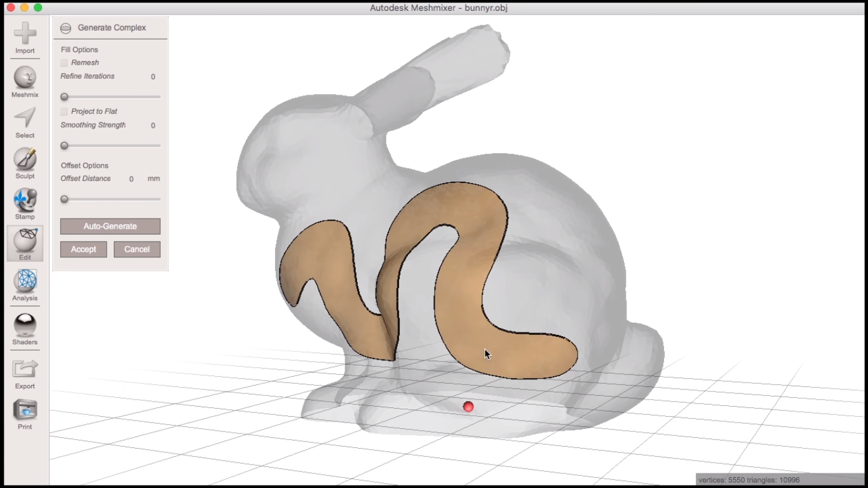Screen dimensions: 868x488
Task: Enable the Project to Flat checkbox
Action: [64, 112]
